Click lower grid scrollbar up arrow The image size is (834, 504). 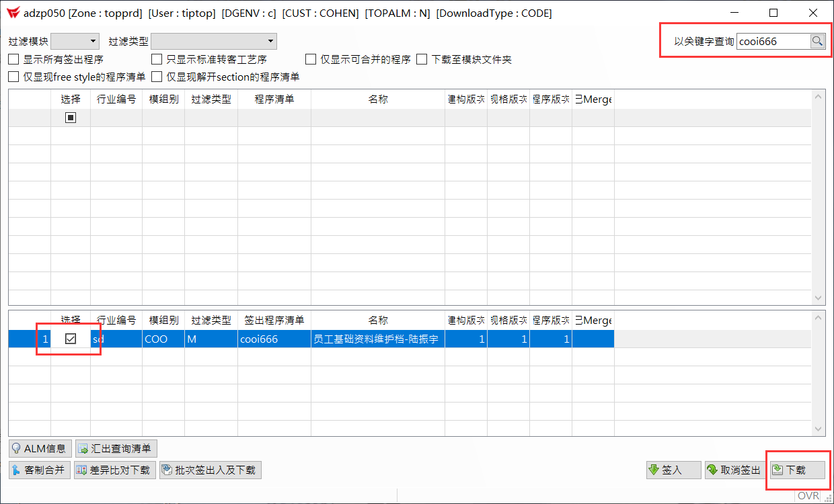coord(819,318)
